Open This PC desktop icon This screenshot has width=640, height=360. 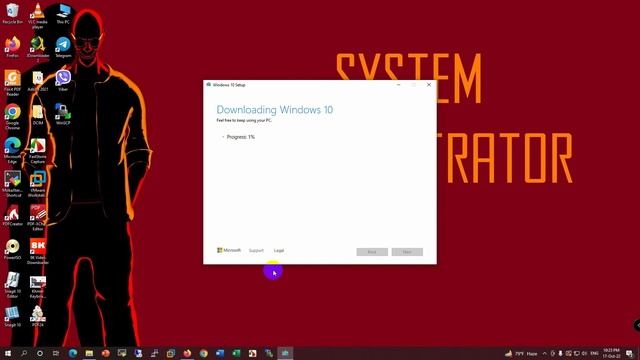pos(63,13)
